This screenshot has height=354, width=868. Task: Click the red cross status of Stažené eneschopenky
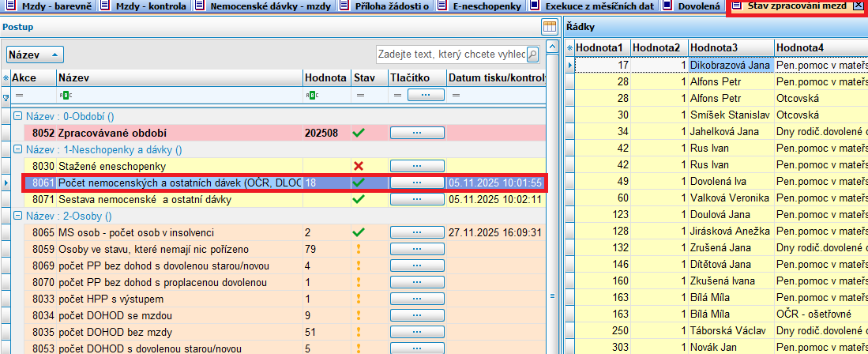click(x=359, y=166)
